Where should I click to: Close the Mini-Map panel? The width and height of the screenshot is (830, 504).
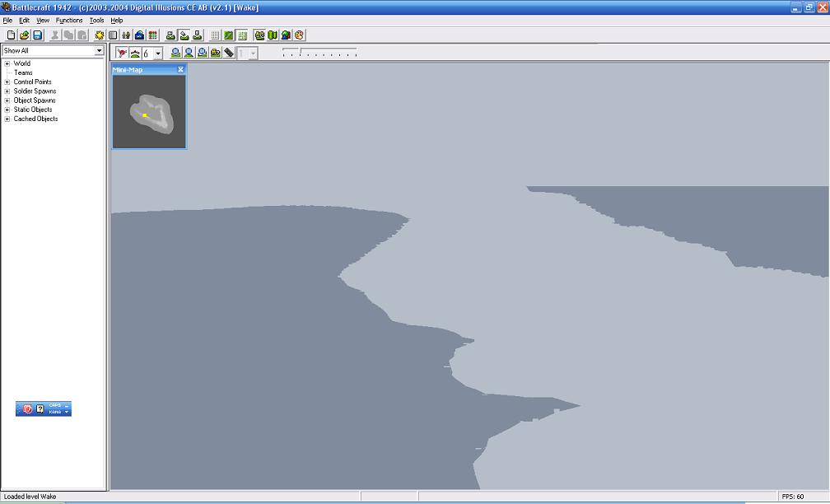(180, 69)
